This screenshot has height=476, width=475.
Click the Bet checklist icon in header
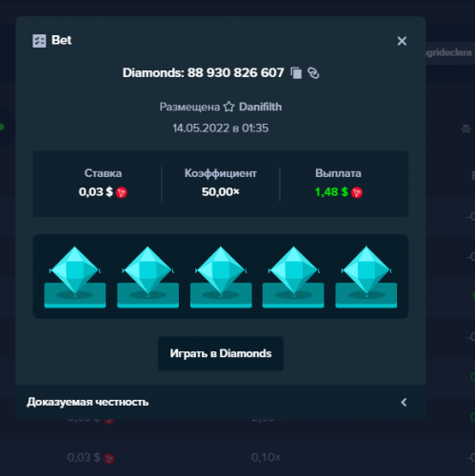pos(39,41)
